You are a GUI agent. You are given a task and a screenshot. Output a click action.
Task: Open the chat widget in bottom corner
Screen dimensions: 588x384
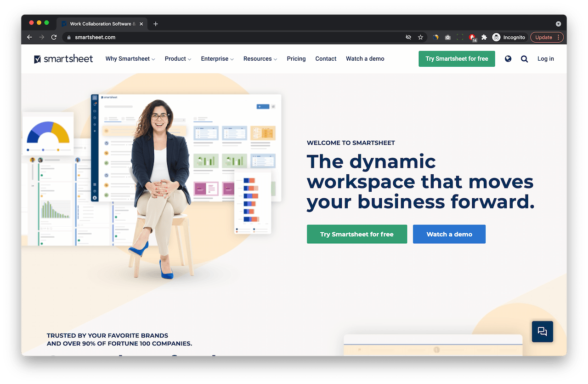(542, 332)
